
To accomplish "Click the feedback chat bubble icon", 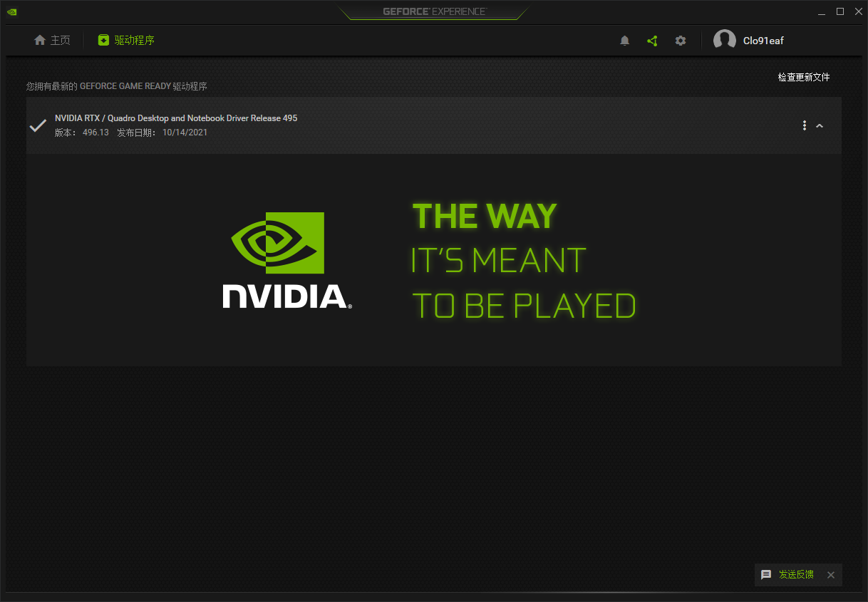I will pyautogui.click(x=766, y=575).
